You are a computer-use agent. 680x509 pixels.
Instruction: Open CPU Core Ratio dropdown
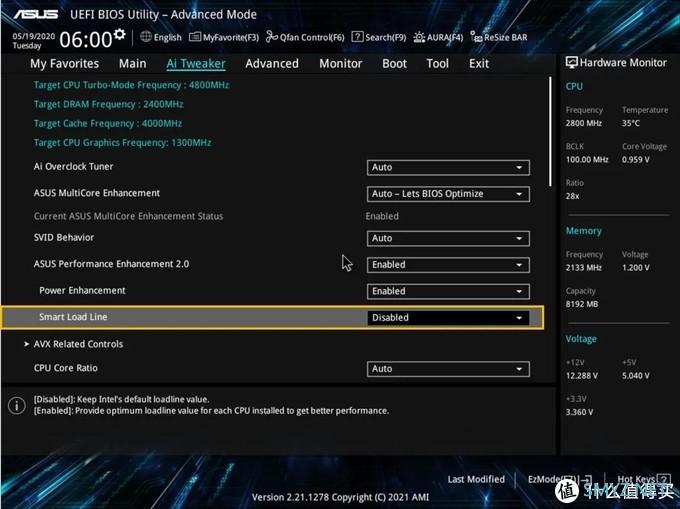(448, 369)
